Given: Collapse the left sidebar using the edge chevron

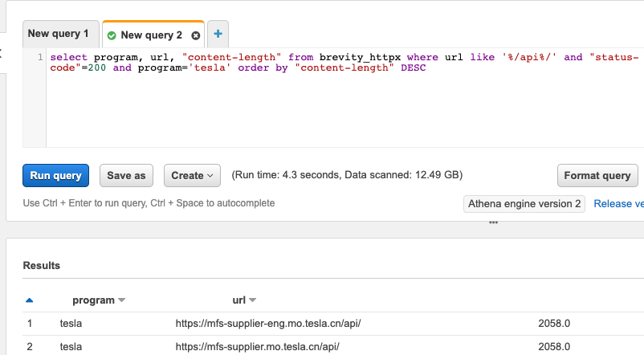Looking at the screenshot, I should coord(2,54).
